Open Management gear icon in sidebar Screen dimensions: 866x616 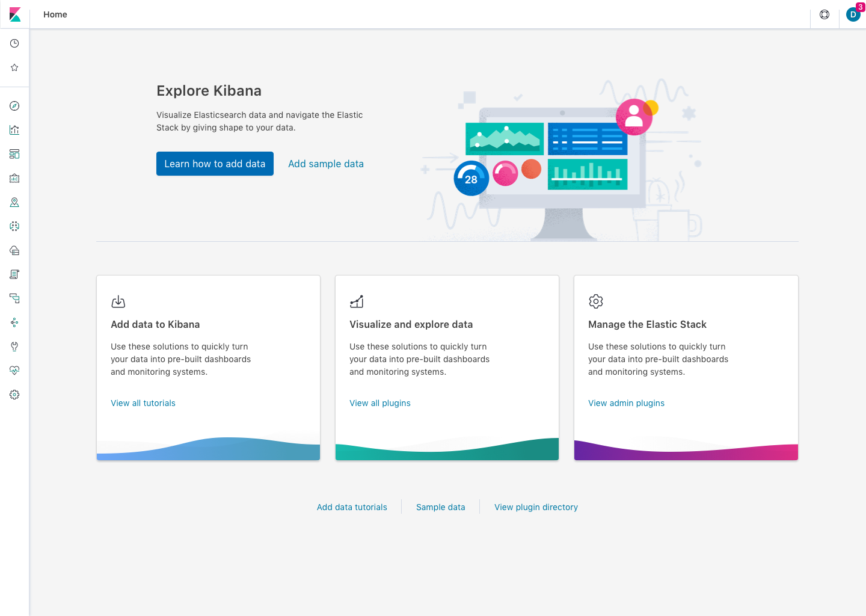click(x=14, y=395)
